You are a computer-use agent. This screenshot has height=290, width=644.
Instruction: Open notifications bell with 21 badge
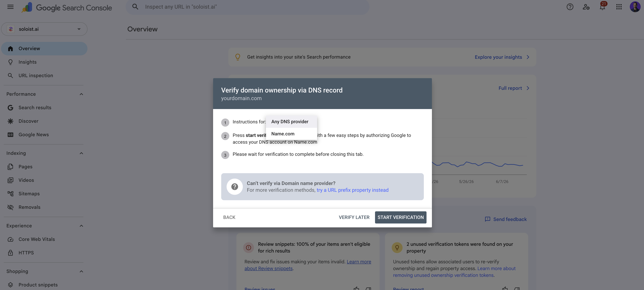pyautogui.click(x=602, y=6)
